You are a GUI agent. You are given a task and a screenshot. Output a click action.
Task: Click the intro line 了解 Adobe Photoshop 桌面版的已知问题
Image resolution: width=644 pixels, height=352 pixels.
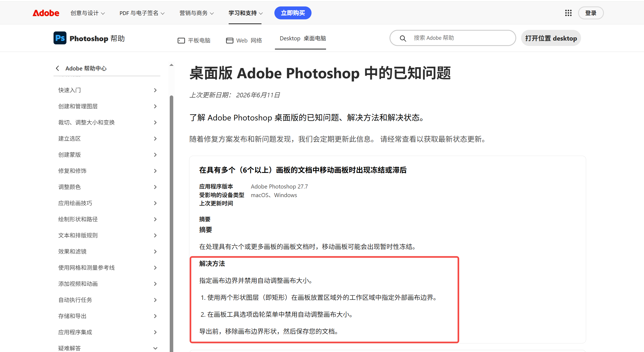308,118
